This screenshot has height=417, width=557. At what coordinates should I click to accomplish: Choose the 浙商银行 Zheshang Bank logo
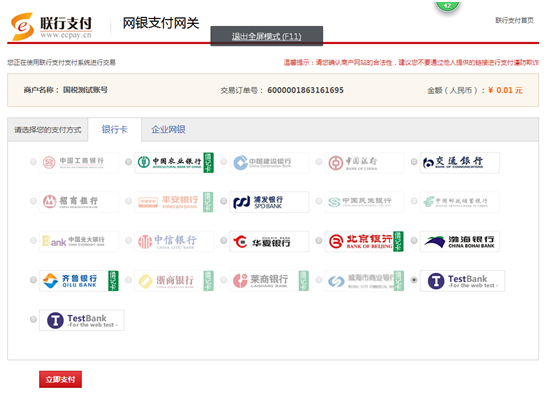[x=174, y=281]
